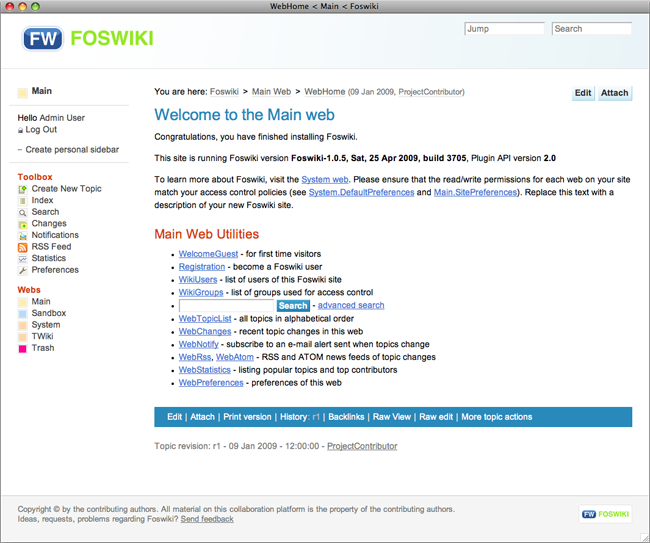The image size is (650, 543).
Task: Open the WelcomeGuest link
Action: coord(208,254)
